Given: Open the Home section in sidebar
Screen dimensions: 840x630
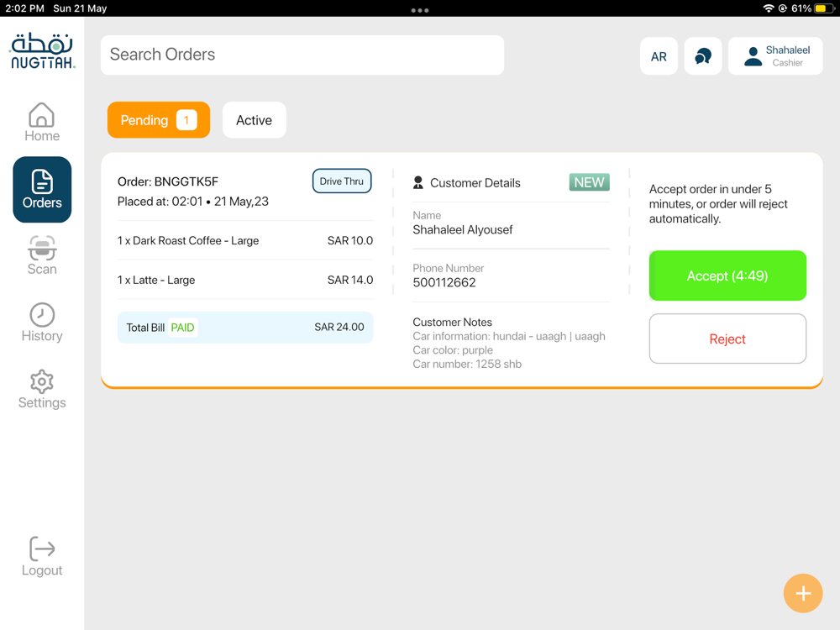Looking at the screenshot, I should (x=42, y=122).
